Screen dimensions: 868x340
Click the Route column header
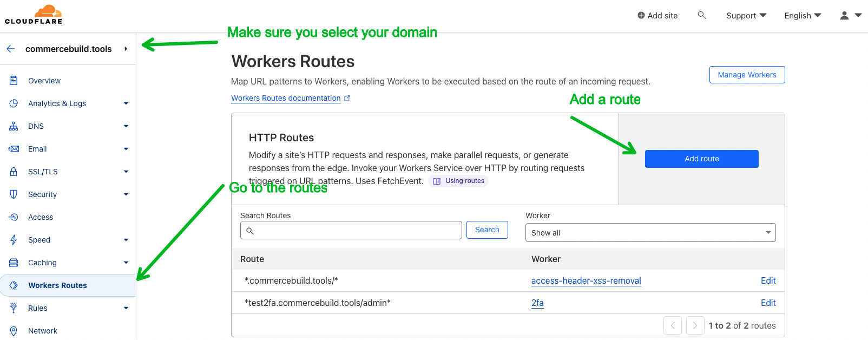(x=252, y=259)
